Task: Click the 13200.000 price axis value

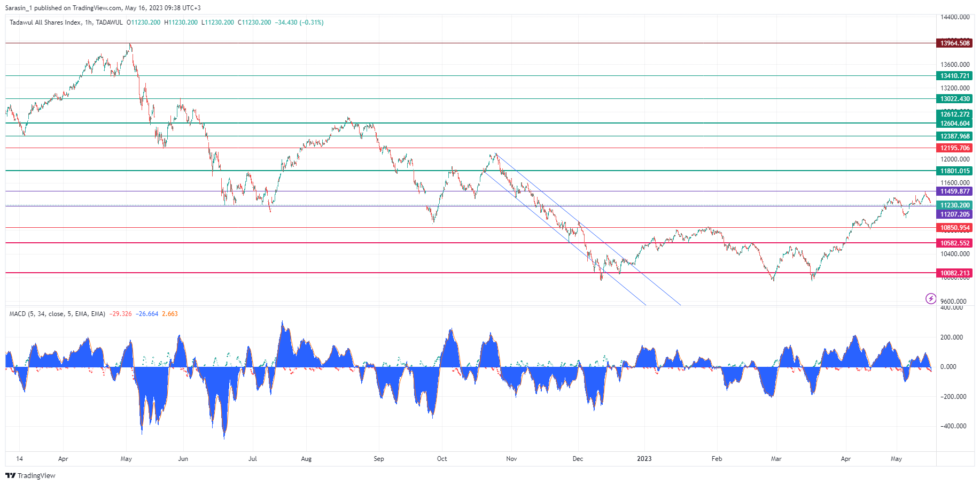Action: [955, 88]
